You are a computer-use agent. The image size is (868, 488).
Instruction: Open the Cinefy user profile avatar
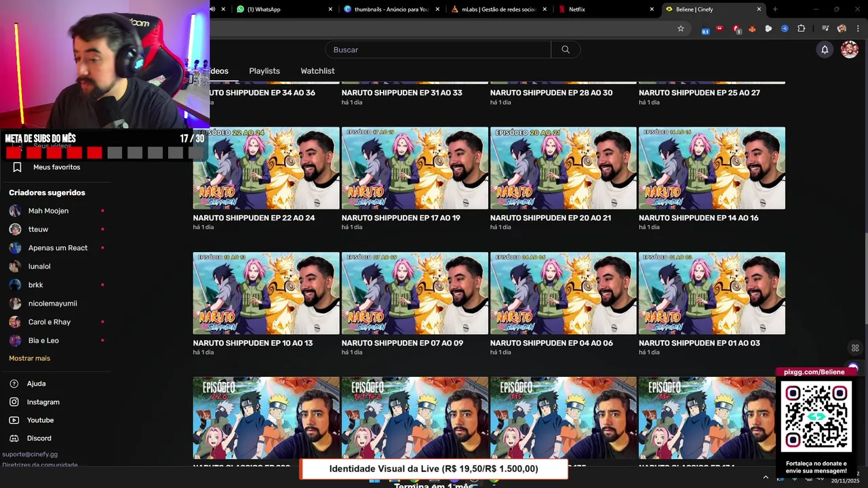[x=850, y=49]
